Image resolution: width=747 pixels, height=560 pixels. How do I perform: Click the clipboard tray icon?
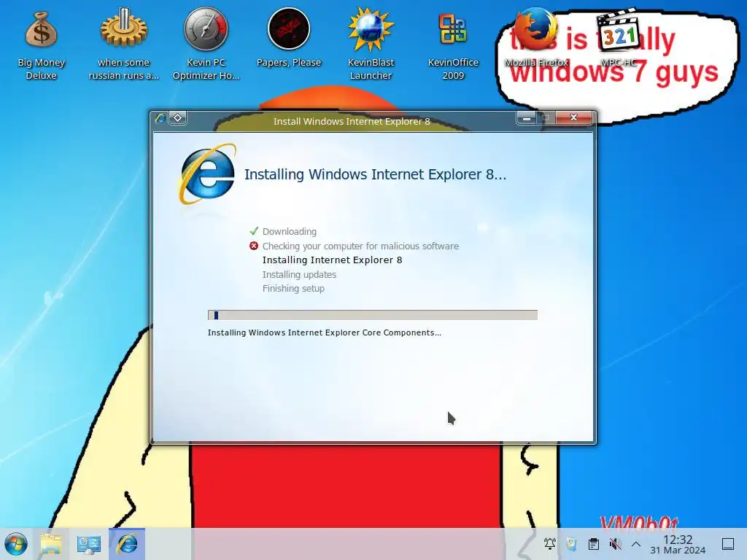coord(594,543)
